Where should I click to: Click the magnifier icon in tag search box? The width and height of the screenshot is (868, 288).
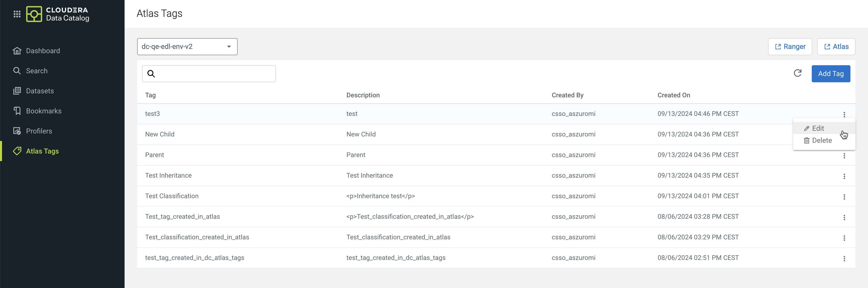click(151, 74)
